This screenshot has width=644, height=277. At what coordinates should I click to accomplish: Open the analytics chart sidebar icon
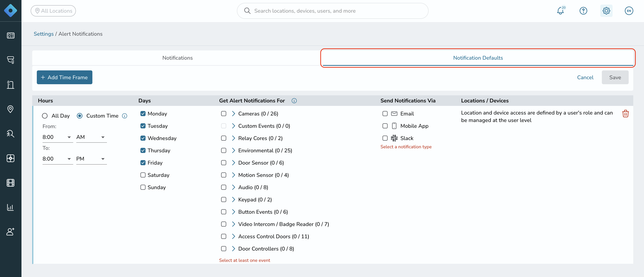click(x=11, y=207)
